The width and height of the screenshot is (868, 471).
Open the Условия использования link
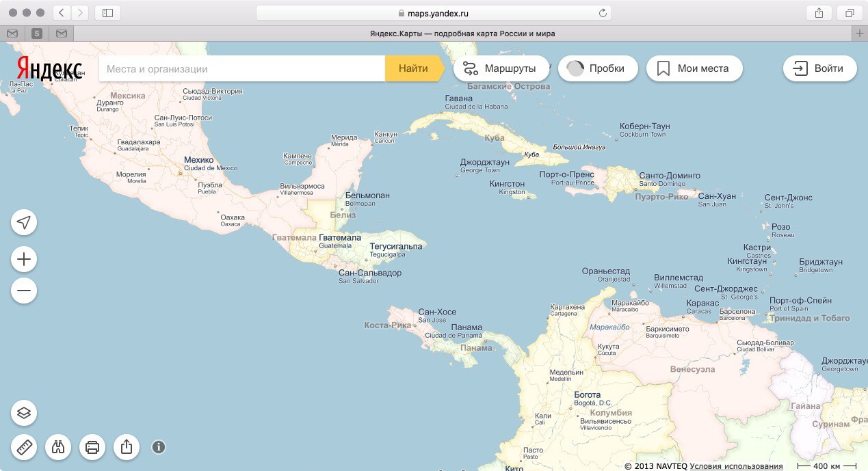coord(736,466)
